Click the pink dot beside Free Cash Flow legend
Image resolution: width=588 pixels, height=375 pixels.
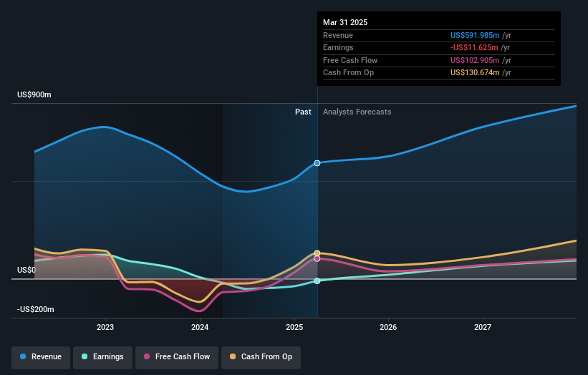[147, 356]
